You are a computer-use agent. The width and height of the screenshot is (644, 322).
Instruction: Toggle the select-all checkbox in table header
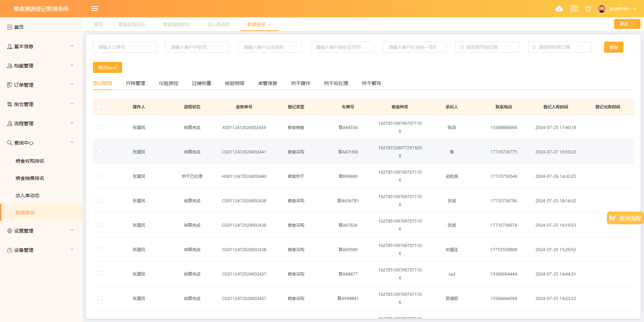click(99, 107)
